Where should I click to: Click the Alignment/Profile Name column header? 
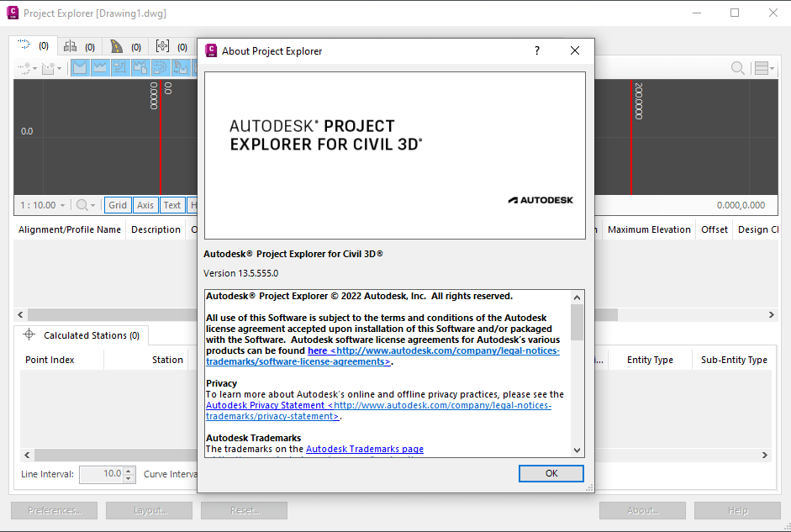pos(70,229)
